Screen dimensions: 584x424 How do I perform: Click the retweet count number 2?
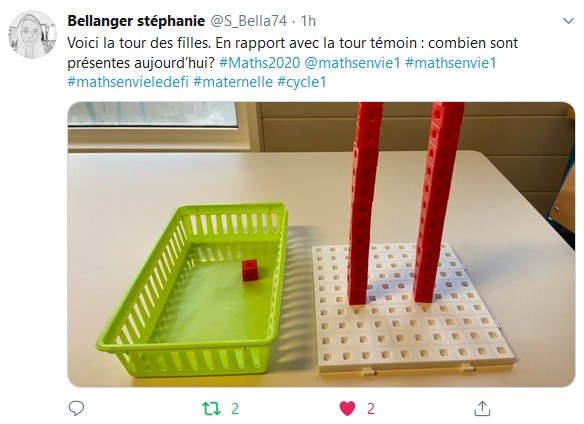tap(235, 409)
